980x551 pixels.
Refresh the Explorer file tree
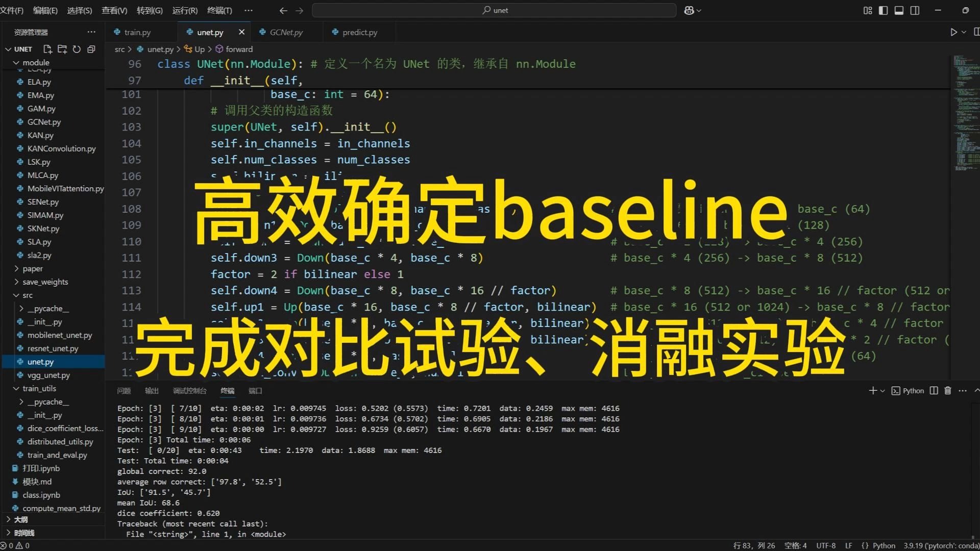(77, 49)
